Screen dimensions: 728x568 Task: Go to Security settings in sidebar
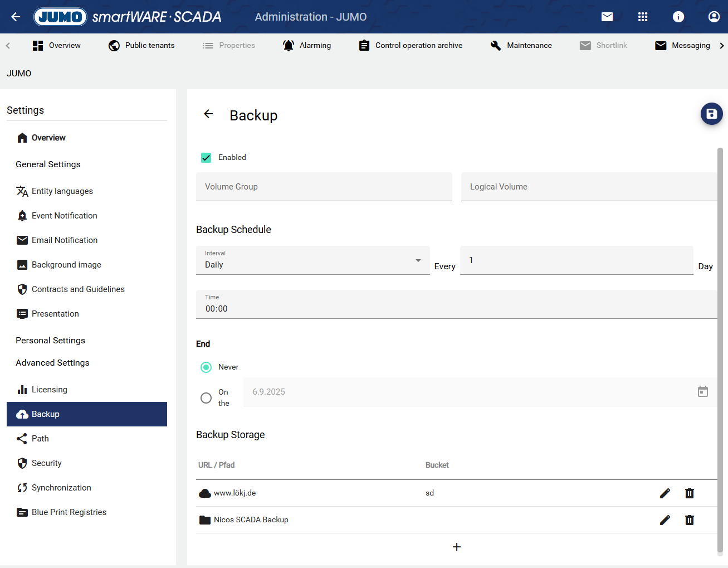point(47,463)
